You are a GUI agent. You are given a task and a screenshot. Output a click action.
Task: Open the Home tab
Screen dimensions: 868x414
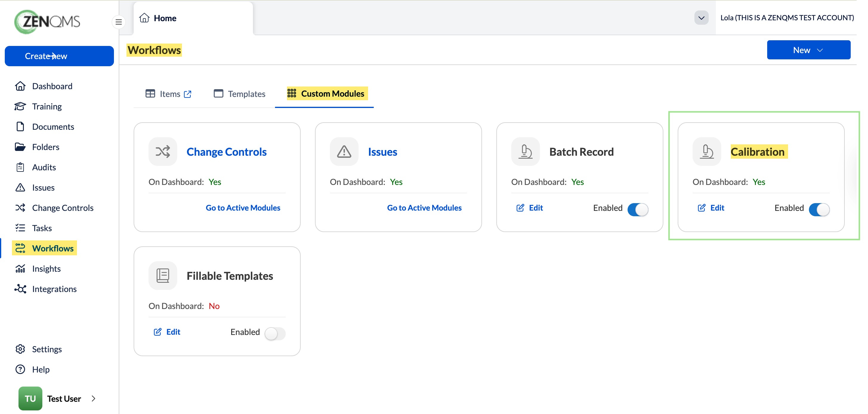(193, 18)
